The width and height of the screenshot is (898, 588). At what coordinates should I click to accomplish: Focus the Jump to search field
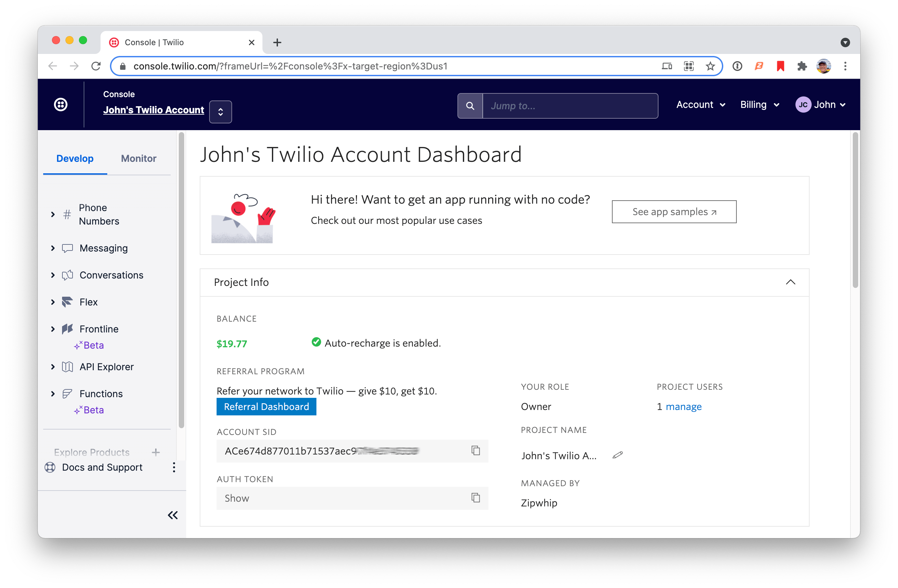[570, 106]
